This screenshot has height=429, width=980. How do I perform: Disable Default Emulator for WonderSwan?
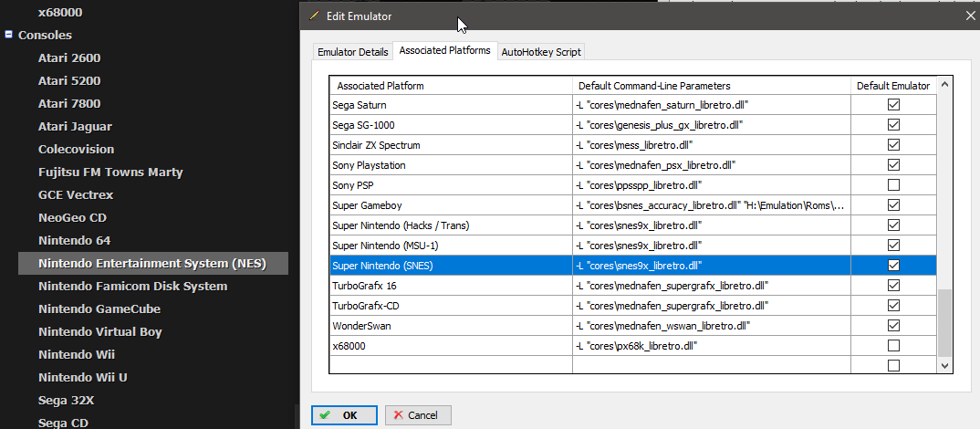point(893,325)
